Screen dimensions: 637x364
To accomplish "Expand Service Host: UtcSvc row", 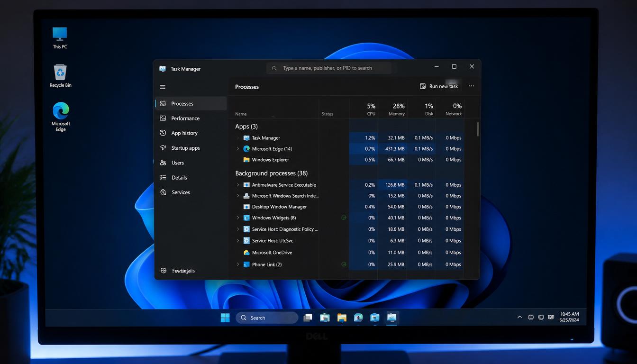I will (x=238, y=241).
